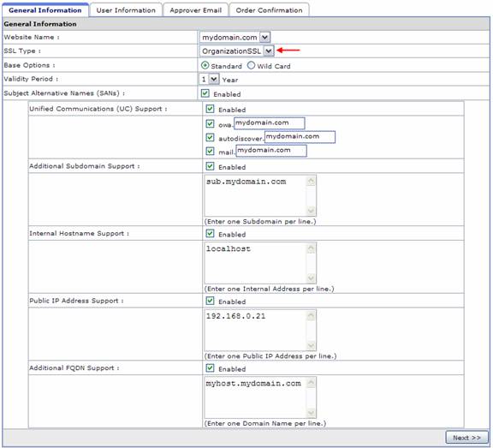The width and height of the screenshot is (493, 448).
Task: Click the mail domain input field
Action: tap(271, 151)
